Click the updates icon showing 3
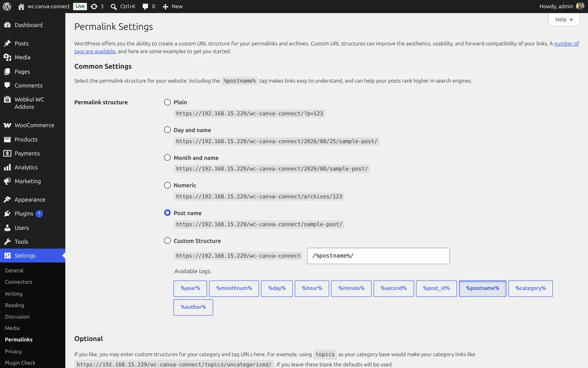This screenshot has height=368, width=588. pos(94,6)
